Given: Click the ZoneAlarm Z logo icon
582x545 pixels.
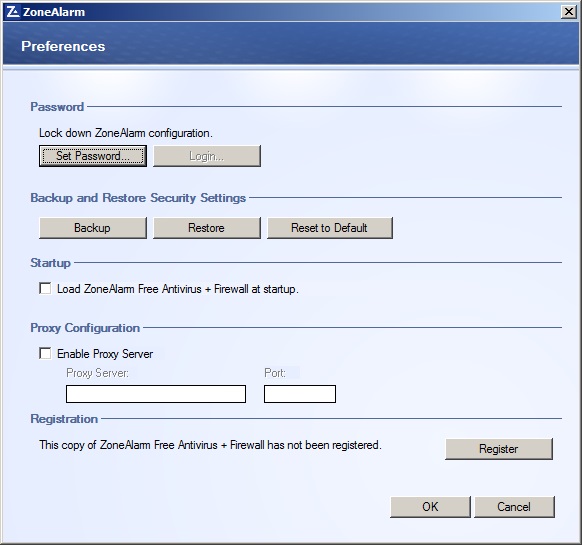Looking at the screenshot, I should [x=13, y=12].
